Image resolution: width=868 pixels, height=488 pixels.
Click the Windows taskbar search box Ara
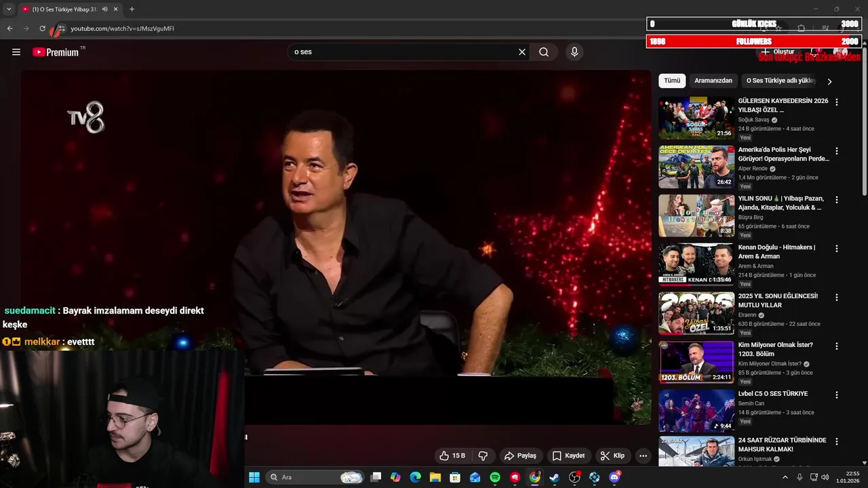click(315, 477)
